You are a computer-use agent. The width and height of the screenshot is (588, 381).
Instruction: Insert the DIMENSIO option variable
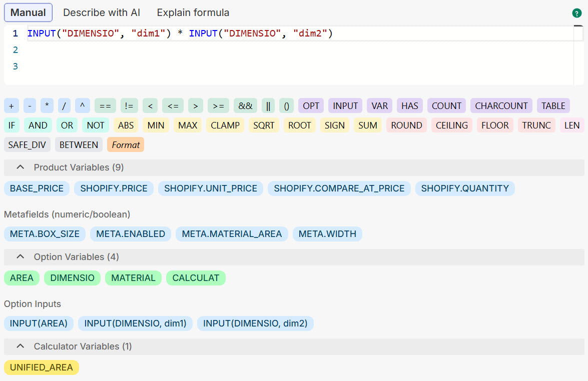73,278
